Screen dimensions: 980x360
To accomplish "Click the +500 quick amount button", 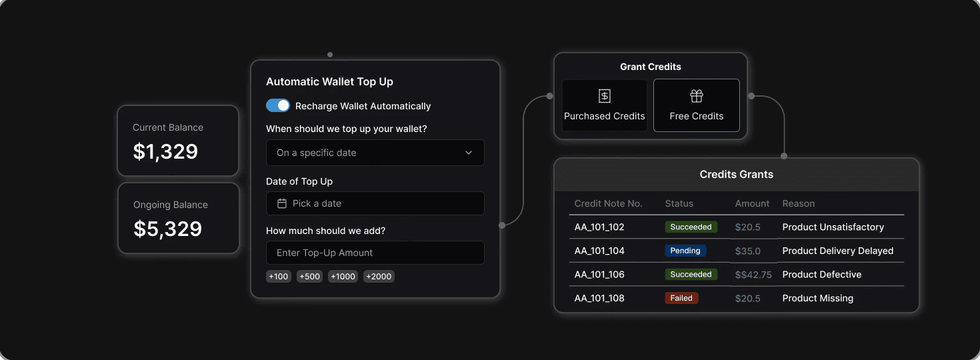I will pyautogui.click(x=309, y=276).
